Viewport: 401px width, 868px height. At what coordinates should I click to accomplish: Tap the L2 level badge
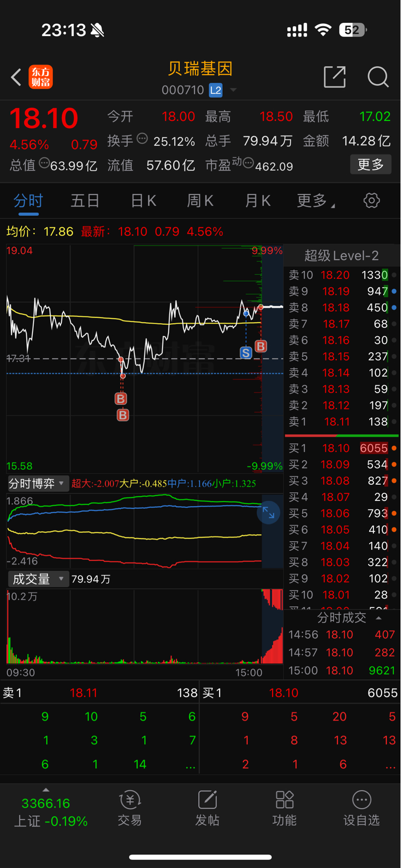coord(216,90)
